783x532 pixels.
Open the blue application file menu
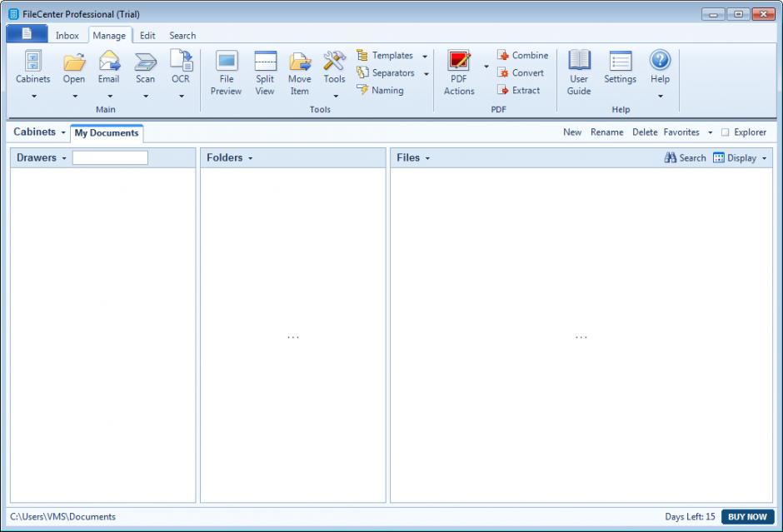[x=27, y=34]
